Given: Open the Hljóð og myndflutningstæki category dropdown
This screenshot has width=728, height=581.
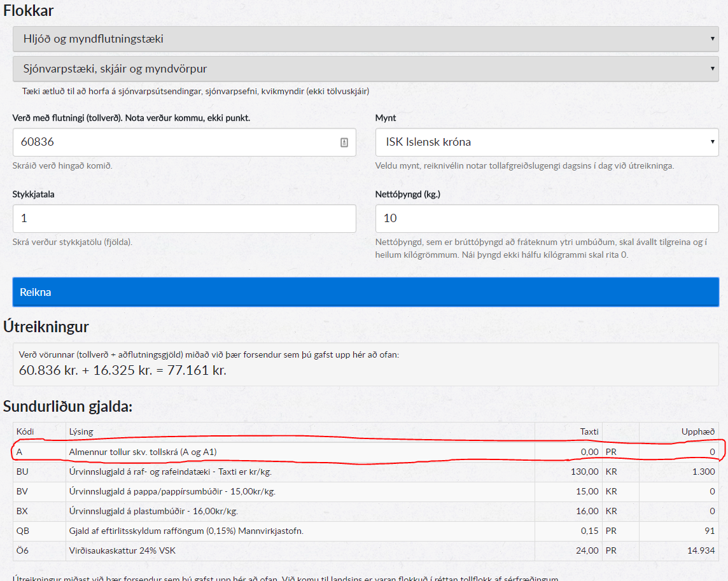Looking at the screenshot, I should coord(365,39).
